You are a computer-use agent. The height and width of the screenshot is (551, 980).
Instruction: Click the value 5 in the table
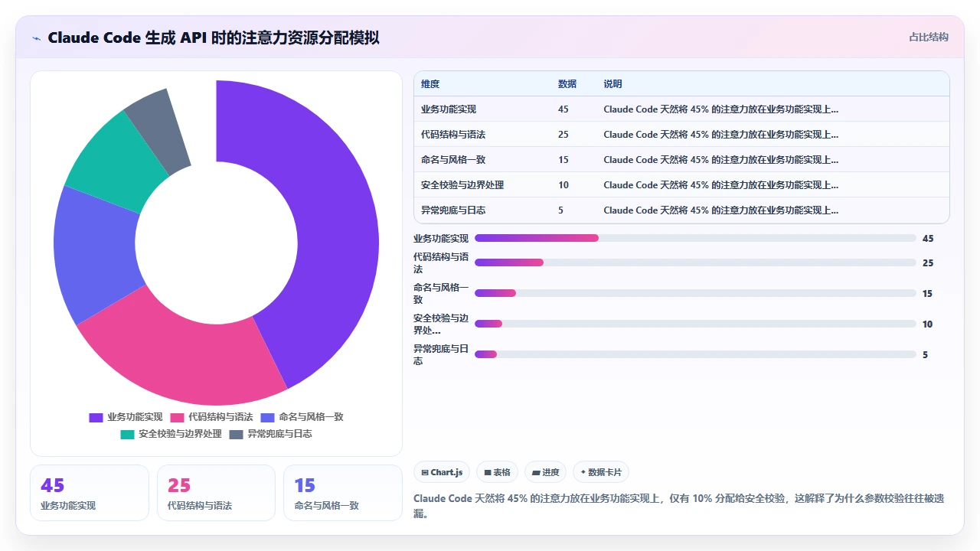click(x=561, y=210)
